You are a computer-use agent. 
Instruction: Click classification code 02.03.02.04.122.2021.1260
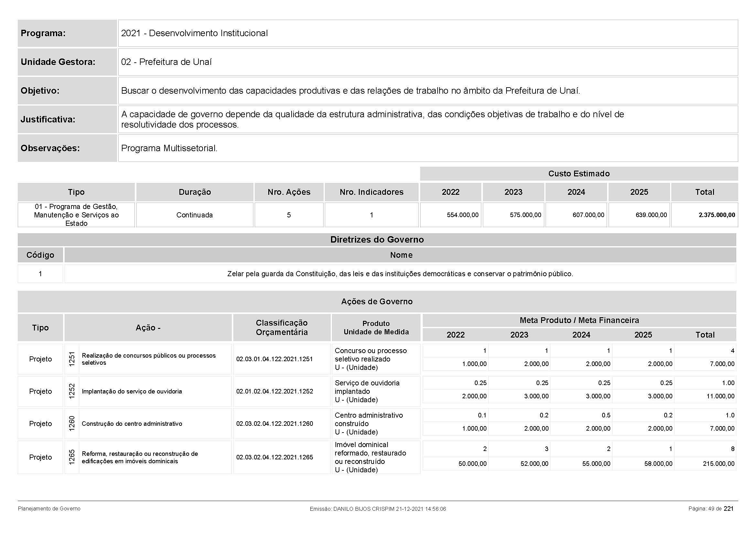click(274, 424)
